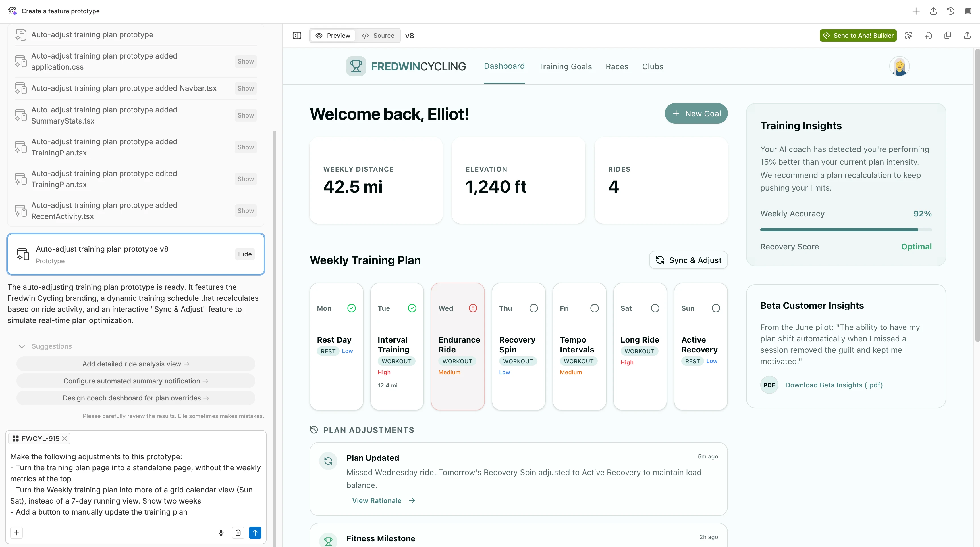Toggle the sidebar panel icon beside Preview
This screenshot has height=547, width=980.
point(297,35)
